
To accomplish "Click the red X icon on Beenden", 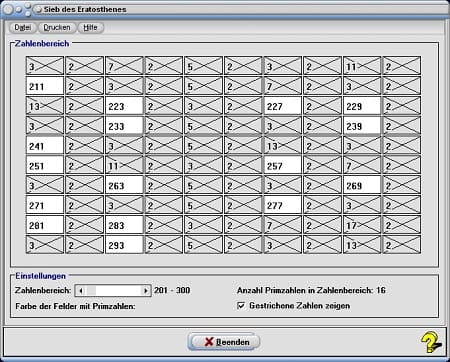I will 209,342.
